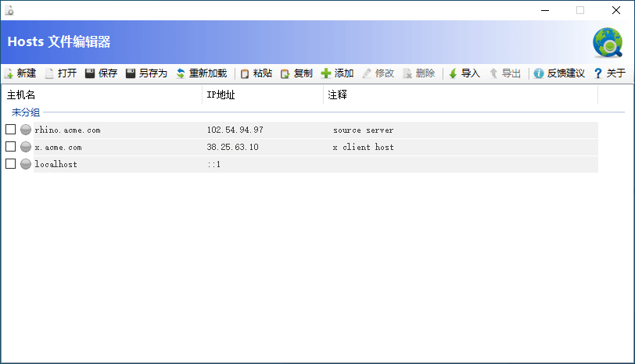Select the rhino.acme.com hostname
This screenshot has height=364, width=635.
point(67,130)
